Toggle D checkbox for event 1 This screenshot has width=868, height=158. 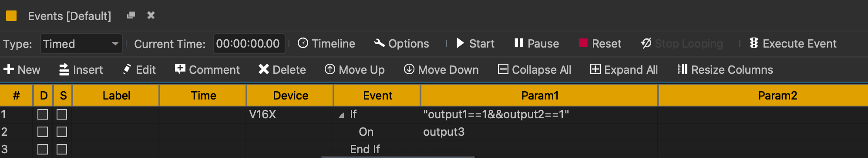pyautogui.click(x=43, y=114)
